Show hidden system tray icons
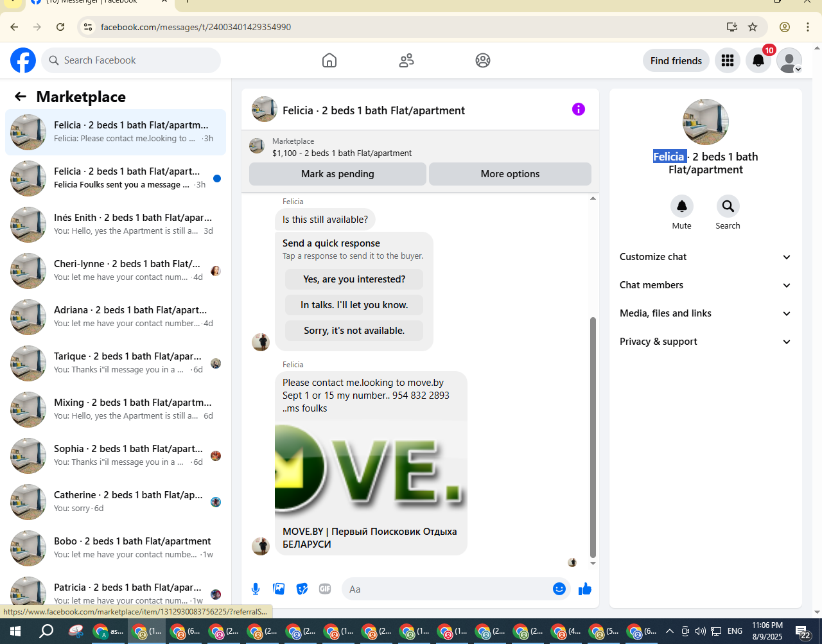The image size is (822, 644). 669,631
